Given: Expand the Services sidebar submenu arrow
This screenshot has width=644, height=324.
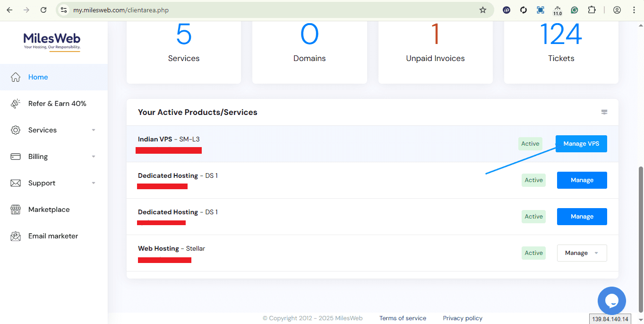Looking at the screenshot, I should (x=94, y=130).
